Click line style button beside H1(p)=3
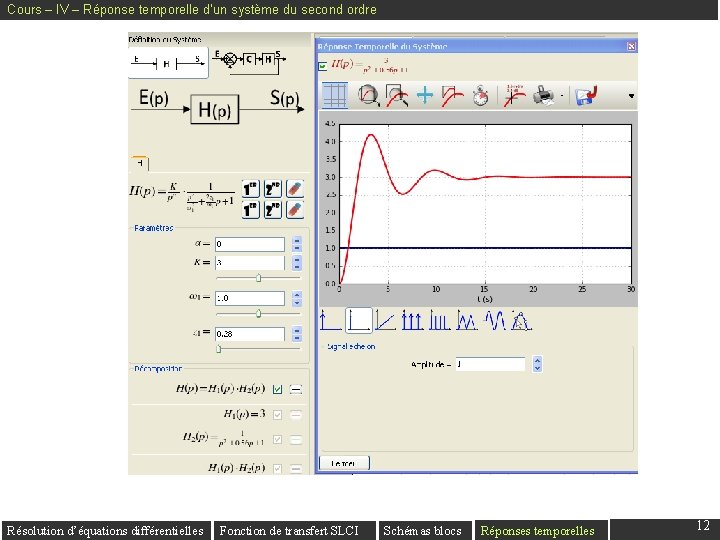 pyautogui.click(x=296, y=415)
